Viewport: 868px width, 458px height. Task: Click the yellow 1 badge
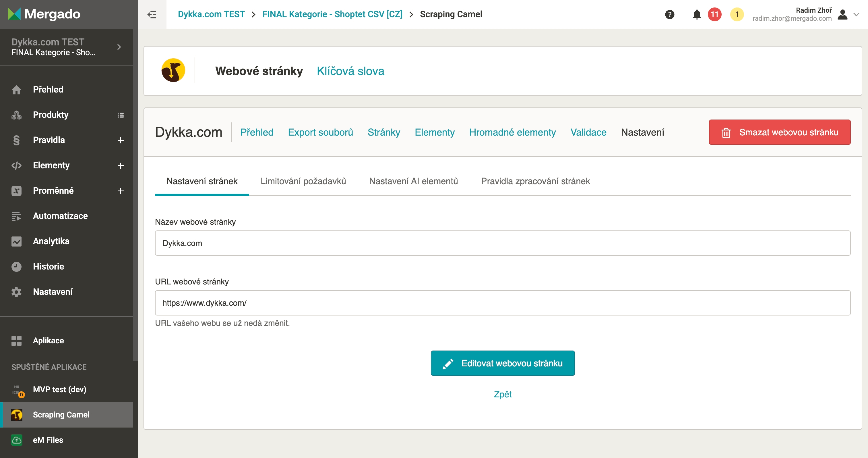[x=737, y=14]
